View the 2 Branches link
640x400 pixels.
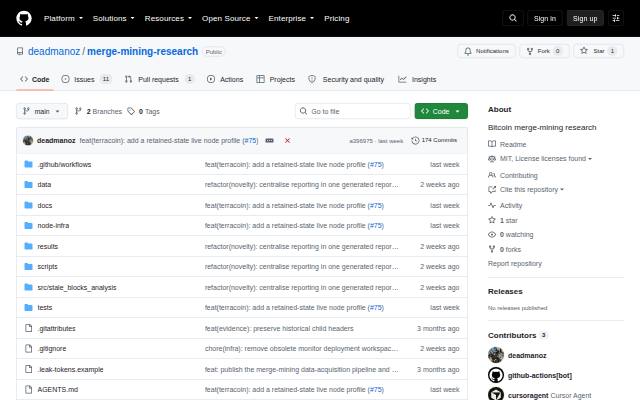[x=98, y=111]
